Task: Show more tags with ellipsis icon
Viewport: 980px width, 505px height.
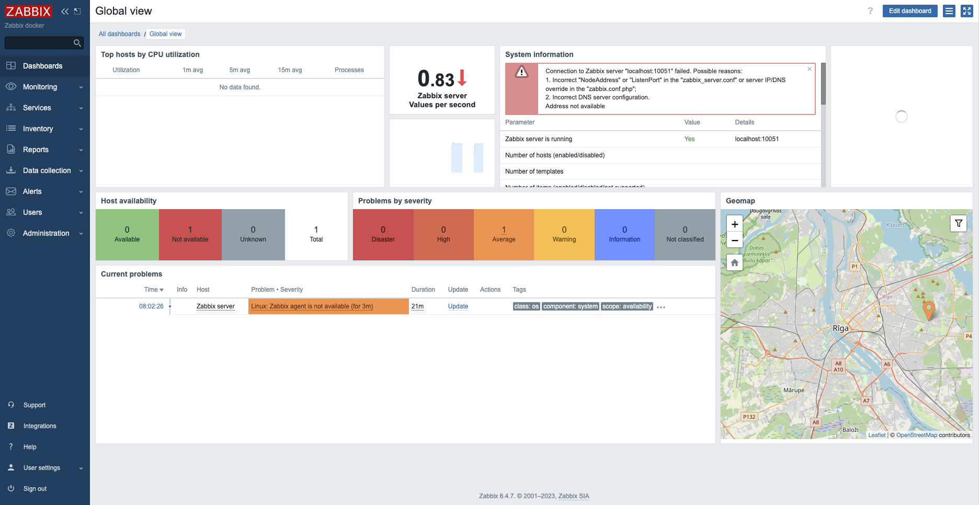Action: [661, 307]
